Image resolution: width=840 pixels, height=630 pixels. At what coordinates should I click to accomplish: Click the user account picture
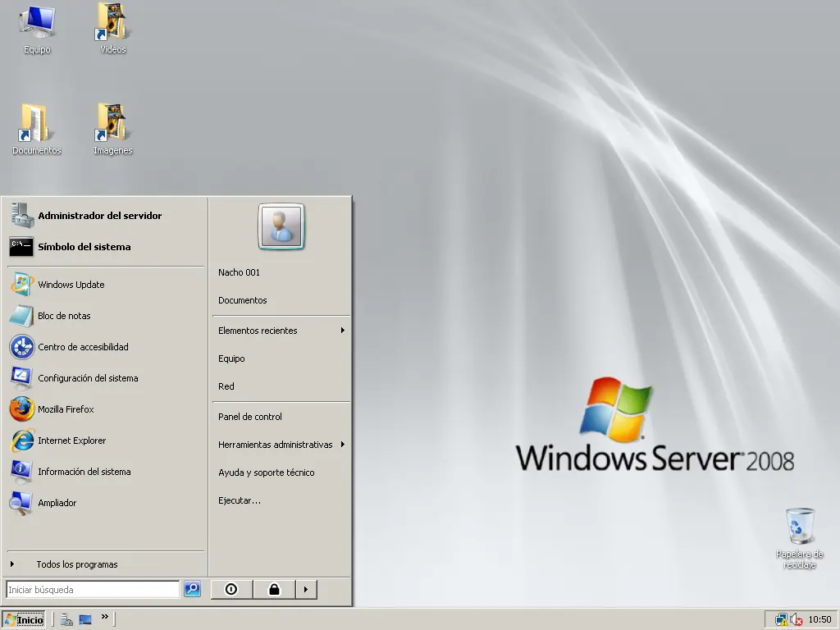click(x=281, y=226)
